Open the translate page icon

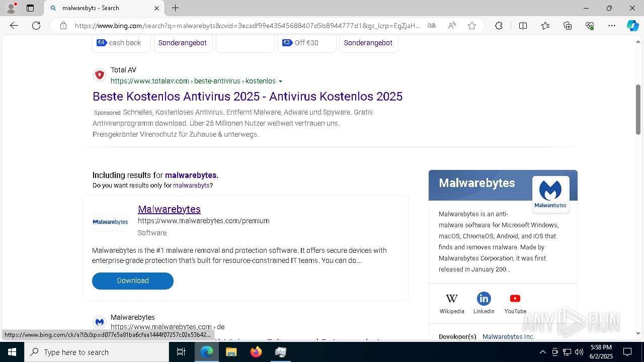[x=432, y=26]
